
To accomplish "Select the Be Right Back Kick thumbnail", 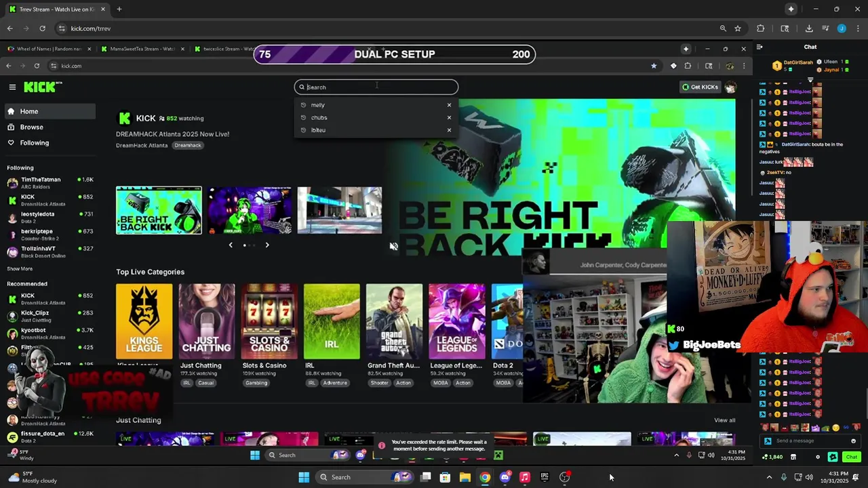I will [x=159, y=210].
